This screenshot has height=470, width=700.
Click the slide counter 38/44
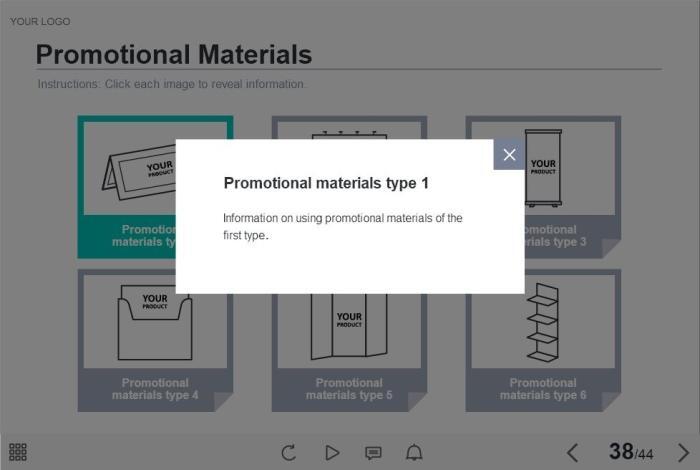click(x=631, y=452)
